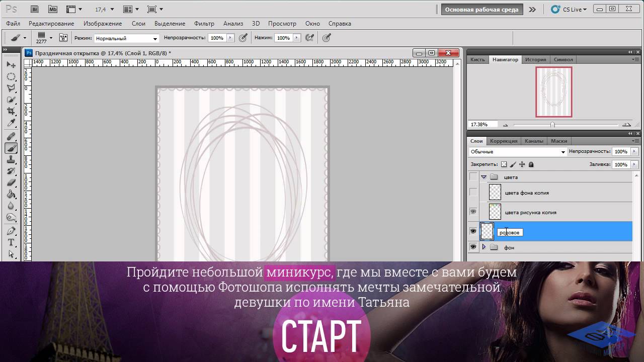
Task: Select the Crop tool
Action: tap(11, 111)
